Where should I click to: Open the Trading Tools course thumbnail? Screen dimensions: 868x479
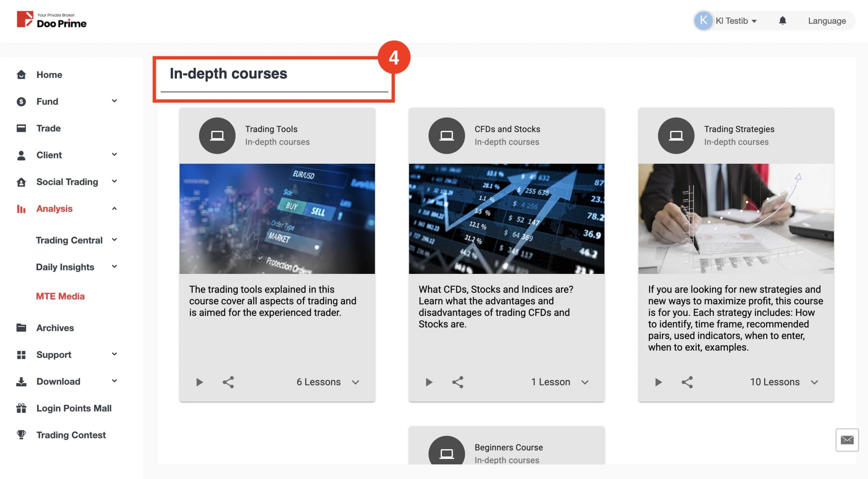click(x=277, y=219)
